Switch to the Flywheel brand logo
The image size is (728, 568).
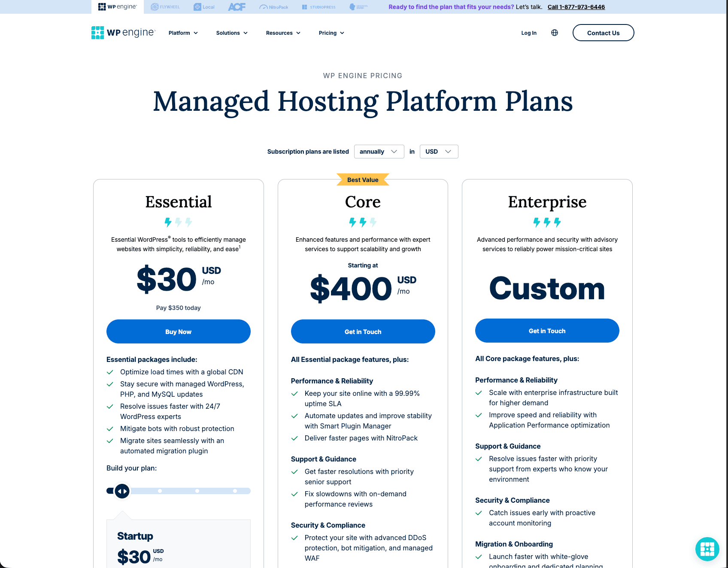[x=165, y=7]
